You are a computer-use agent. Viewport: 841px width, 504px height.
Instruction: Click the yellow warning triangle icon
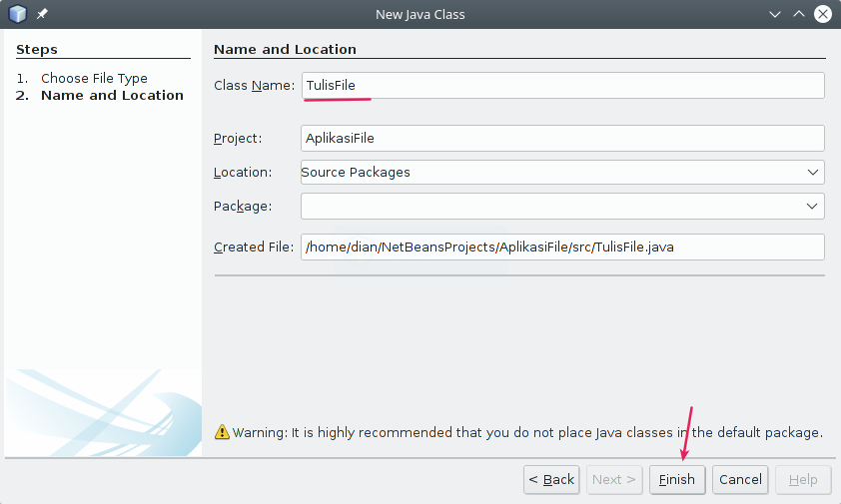pyautogui.click(x=223, y=432)
